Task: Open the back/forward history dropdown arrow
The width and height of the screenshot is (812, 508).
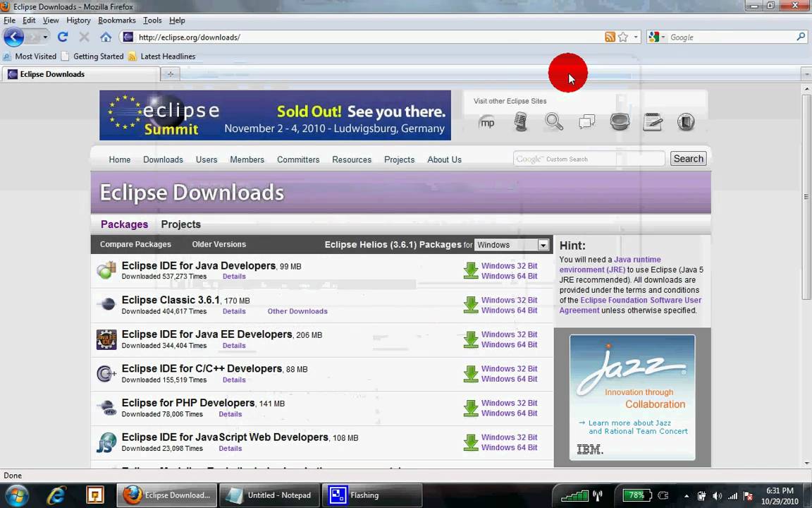Action: 45,37
